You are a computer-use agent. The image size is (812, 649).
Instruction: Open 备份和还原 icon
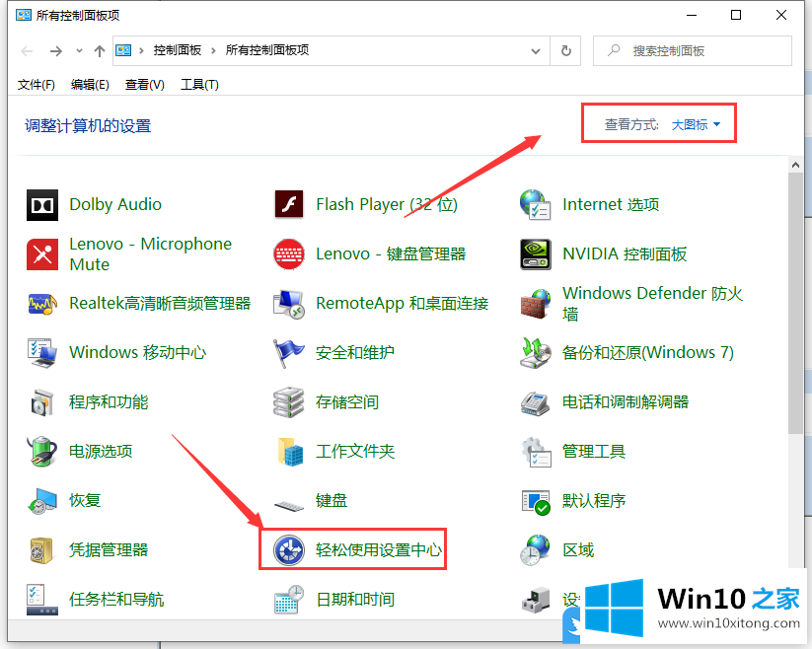[535, 353]
